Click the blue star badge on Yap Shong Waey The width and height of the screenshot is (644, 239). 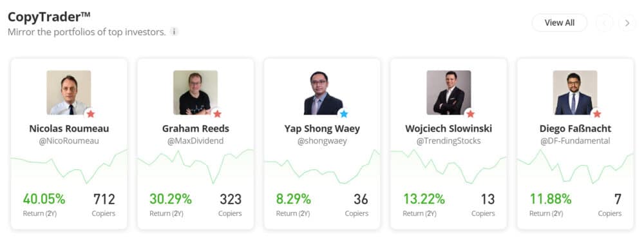tap(344, 114)
